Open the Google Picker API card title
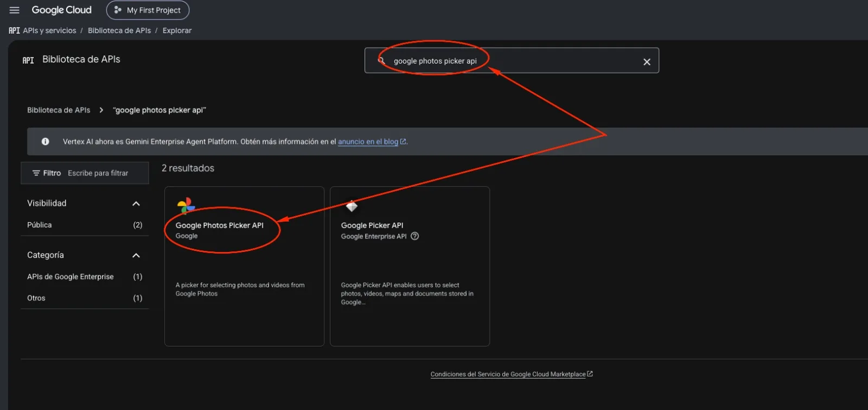868x410 pixels. click(x=372, y=225)
